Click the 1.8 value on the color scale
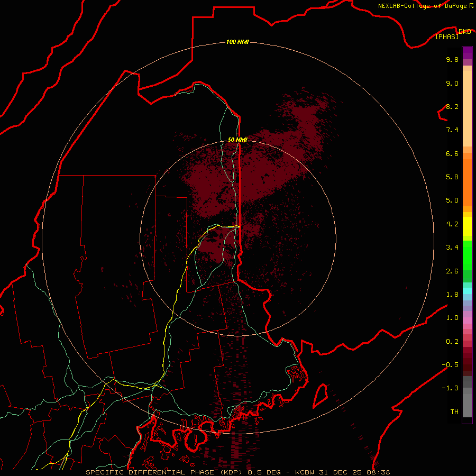476x476 pixels. coord(452,295)
